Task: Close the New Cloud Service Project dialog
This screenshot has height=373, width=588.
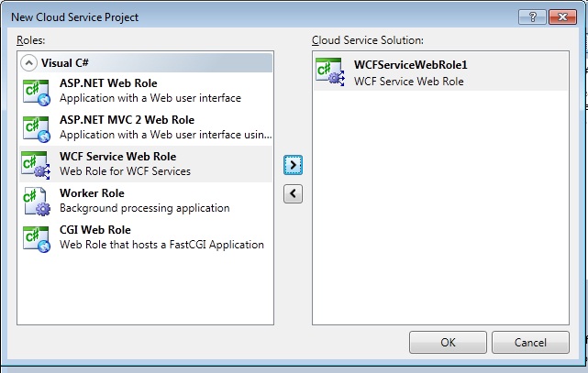Action: click(x=560, y=16)
